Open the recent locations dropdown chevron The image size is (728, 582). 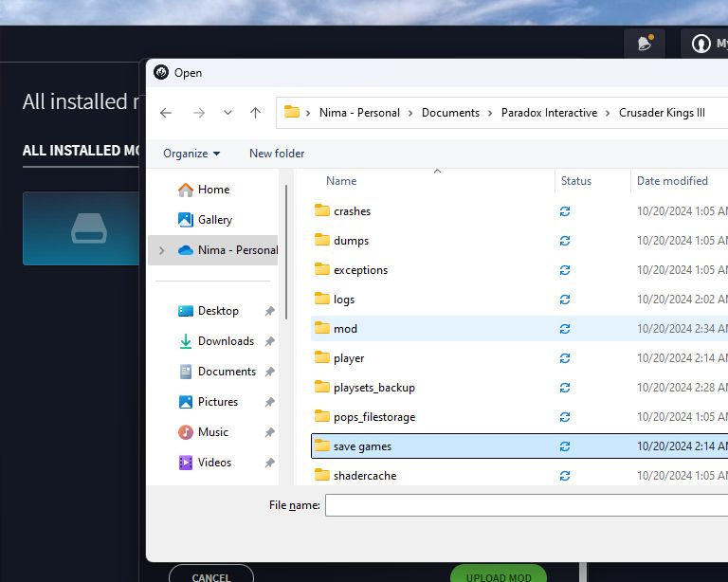coord(227,113)
